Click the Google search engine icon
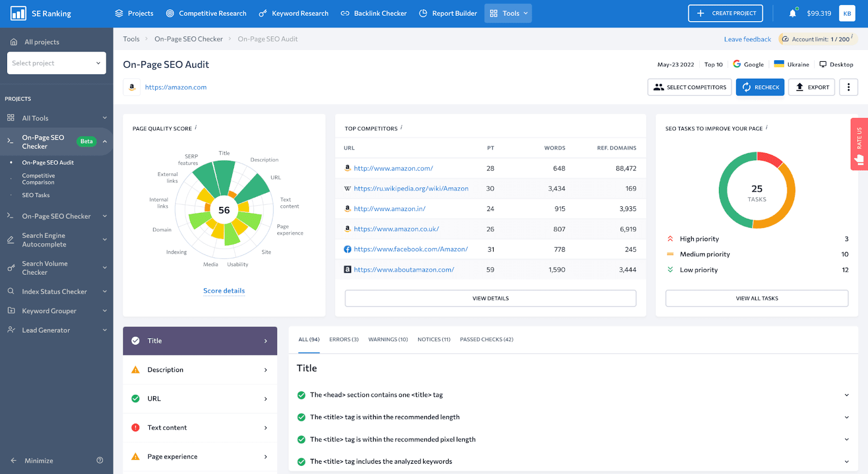This screenshot has width=868, height=474. click(737, 64)
